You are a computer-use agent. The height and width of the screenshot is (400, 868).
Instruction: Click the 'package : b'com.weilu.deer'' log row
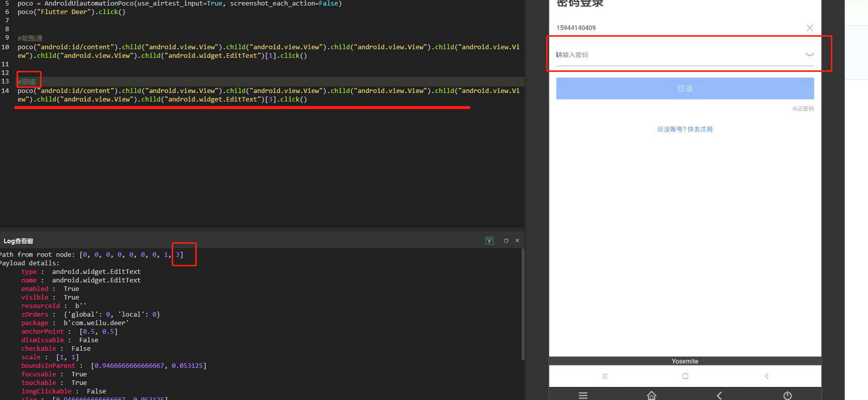point(75,323)
